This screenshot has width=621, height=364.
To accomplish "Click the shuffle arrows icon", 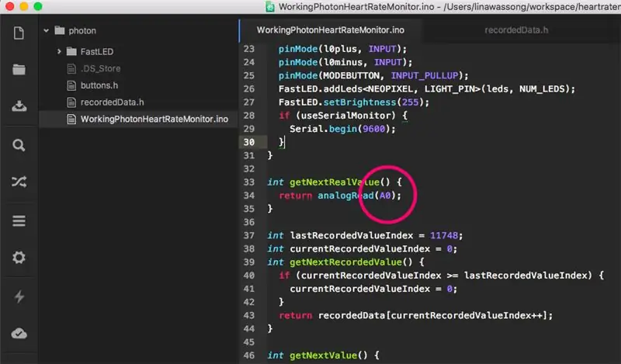I will coord(19,182).
